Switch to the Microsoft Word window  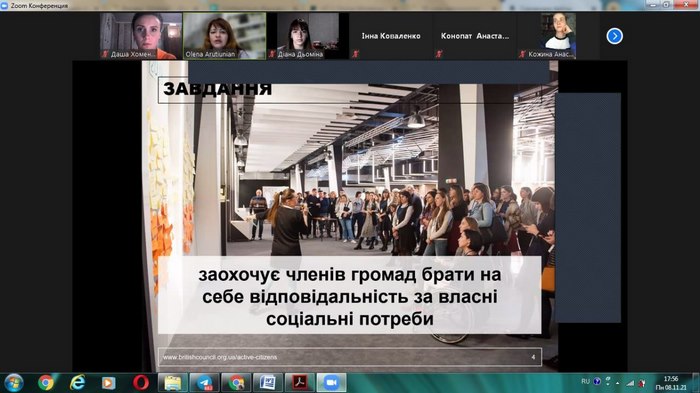tap(268, 383)
